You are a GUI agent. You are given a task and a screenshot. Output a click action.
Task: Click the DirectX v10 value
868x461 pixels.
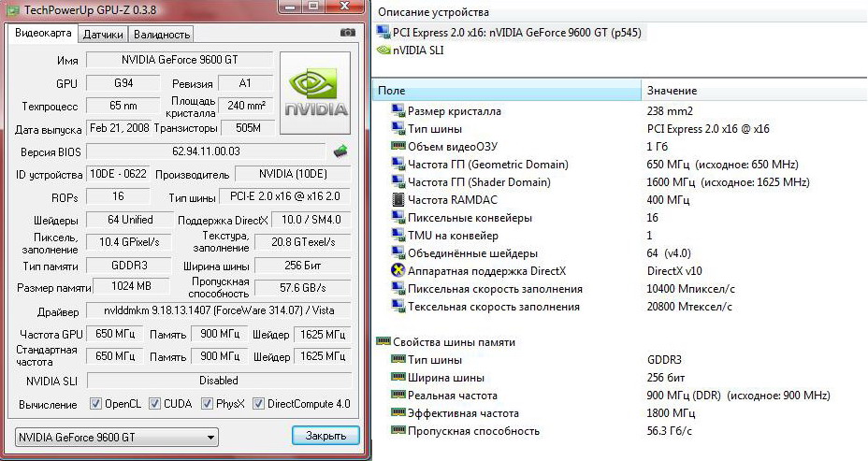click(x=674, y=271)
